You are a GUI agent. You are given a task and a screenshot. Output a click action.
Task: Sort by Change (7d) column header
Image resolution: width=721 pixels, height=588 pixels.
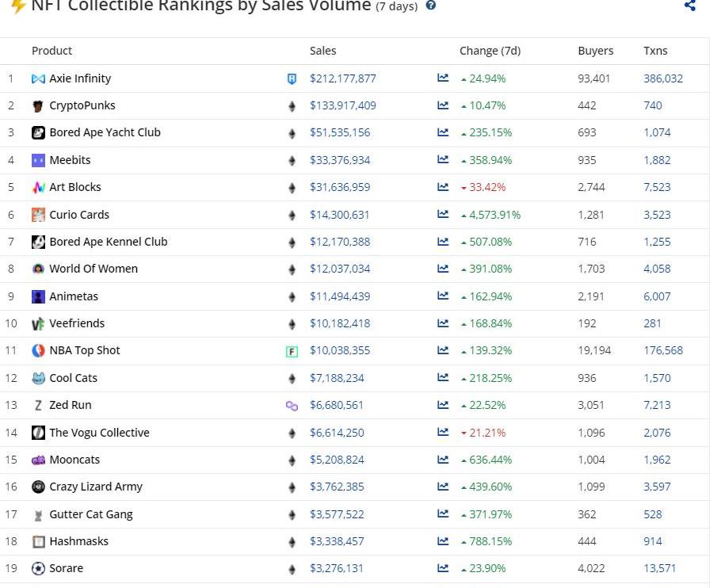click(x=490, y=51)
